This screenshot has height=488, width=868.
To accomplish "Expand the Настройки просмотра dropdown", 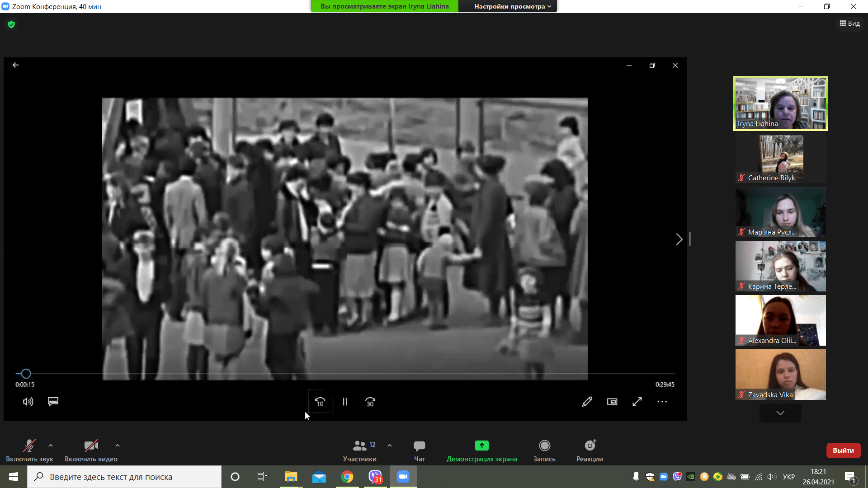I will pos(512,6).
